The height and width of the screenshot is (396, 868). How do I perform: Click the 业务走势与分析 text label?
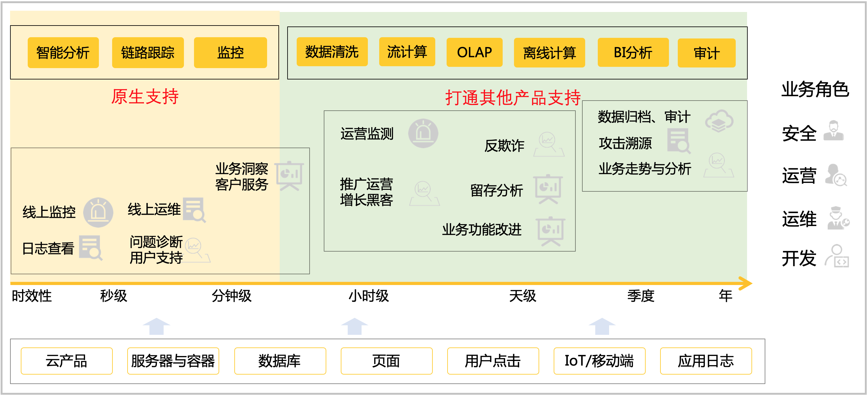(645, 168)
